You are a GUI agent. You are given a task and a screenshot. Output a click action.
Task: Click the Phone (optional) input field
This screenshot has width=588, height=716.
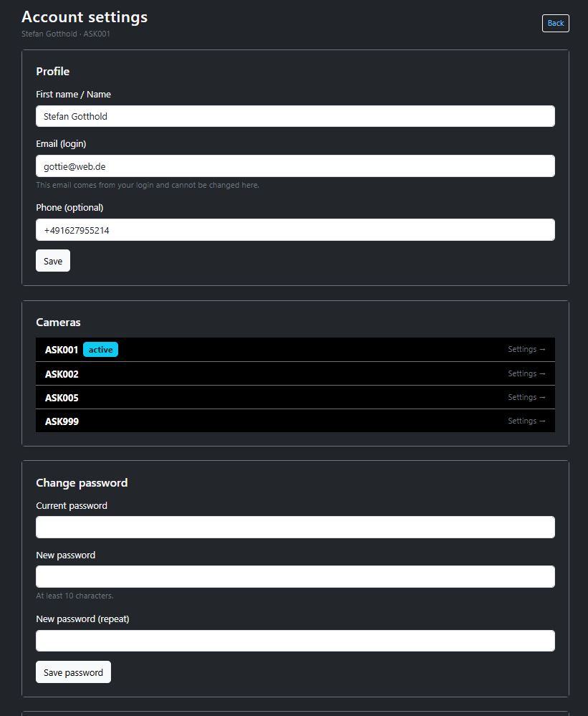pyautogui.click(x=295, y=229)
